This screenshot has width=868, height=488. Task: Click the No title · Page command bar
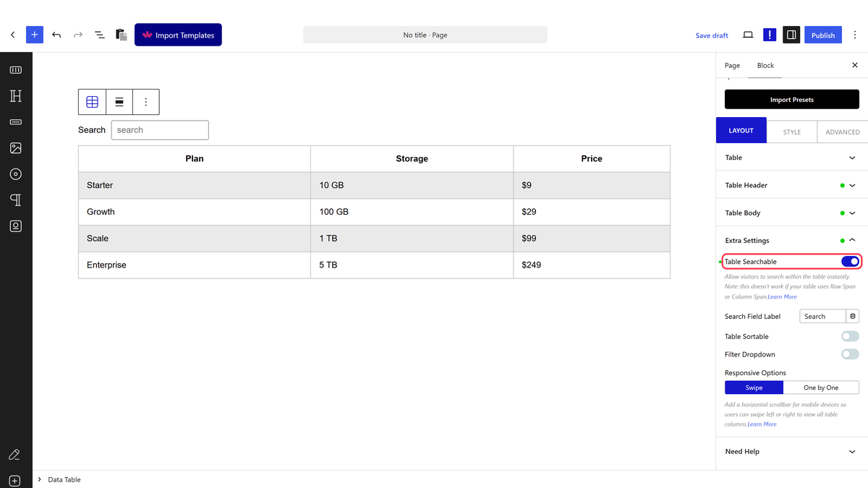click(x=425, y=35)
